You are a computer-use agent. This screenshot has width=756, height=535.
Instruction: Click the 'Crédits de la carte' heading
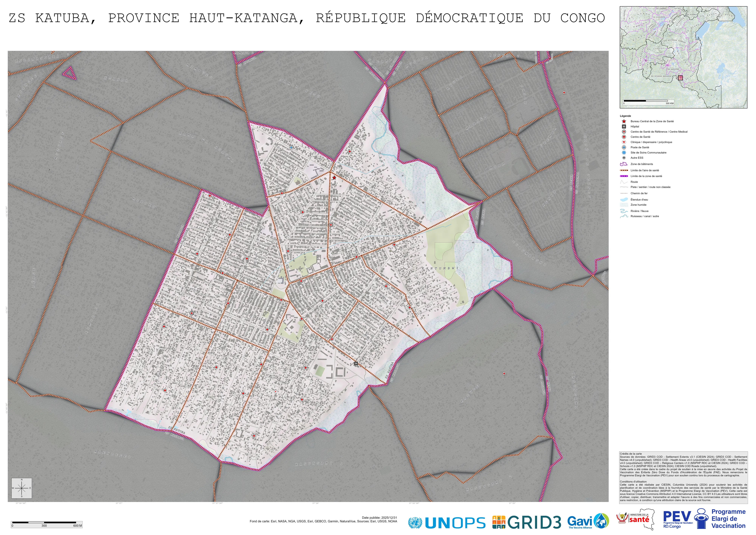631,454
